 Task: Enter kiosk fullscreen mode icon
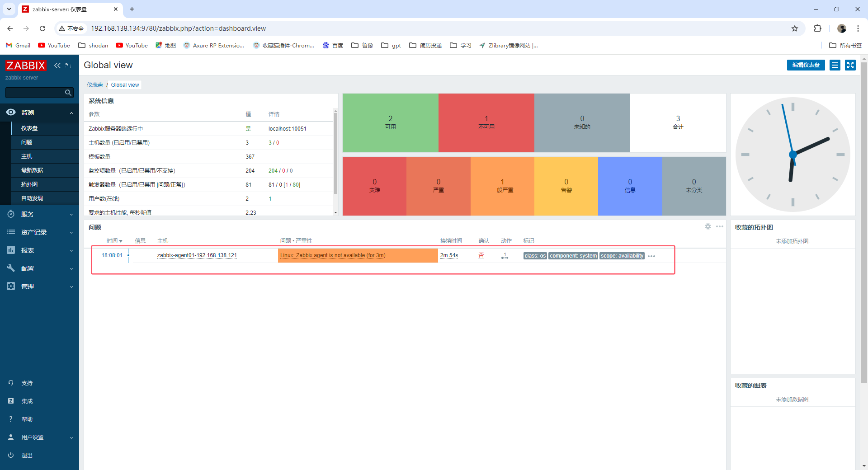pyautogui.click(x=850, y=65)
